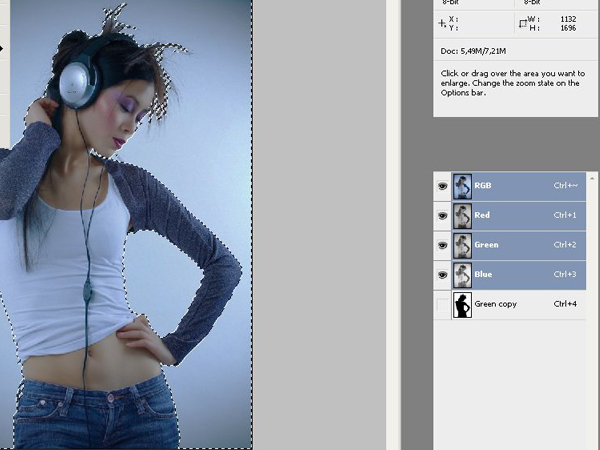Hide the RGB composite channel eye icon
Image resolution: width=600 pixels, height=450 pixels.
[x=442, y=186]
